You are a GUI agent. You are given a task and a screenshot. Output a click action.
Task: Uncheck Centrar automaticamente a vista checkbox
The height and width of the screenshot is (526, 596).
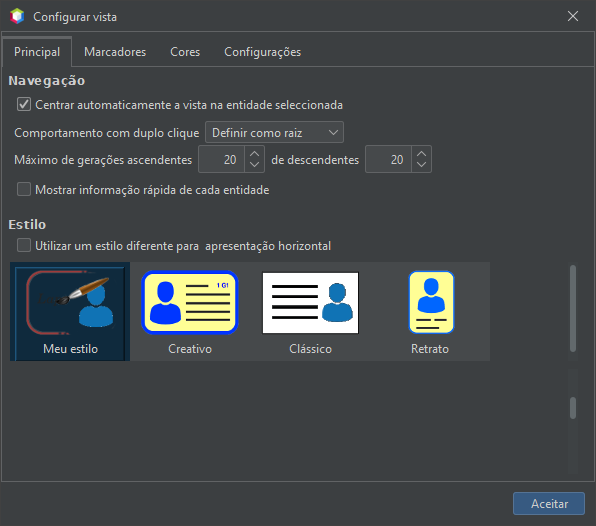24,104
